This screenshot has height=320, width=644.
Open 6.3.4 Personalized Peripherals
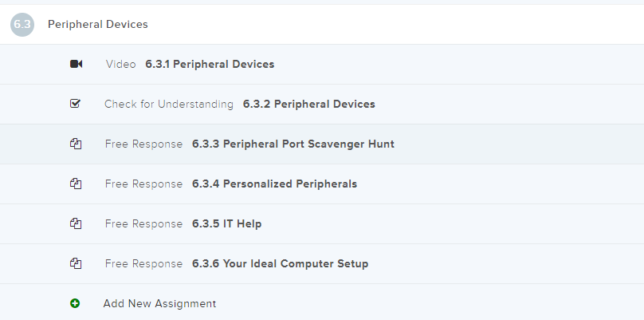tap(274, 184)
